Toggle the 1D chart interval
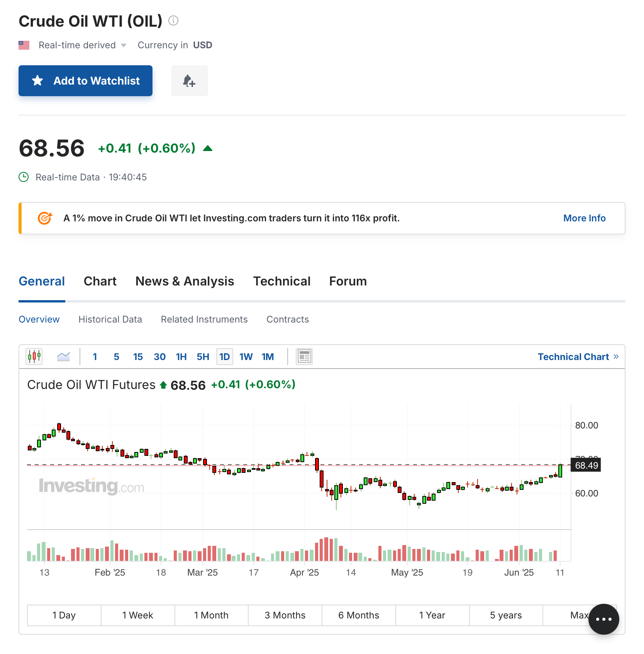The height and width of the screenshot is (654, 644). tap(225, 357)
